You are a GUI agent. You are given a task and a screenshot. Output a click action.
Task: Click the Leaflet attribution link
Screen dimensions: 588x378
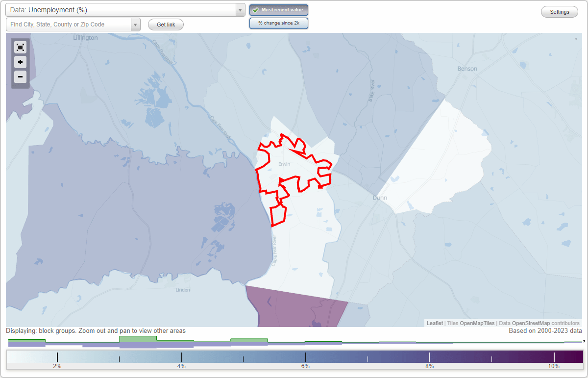[434, 323]
